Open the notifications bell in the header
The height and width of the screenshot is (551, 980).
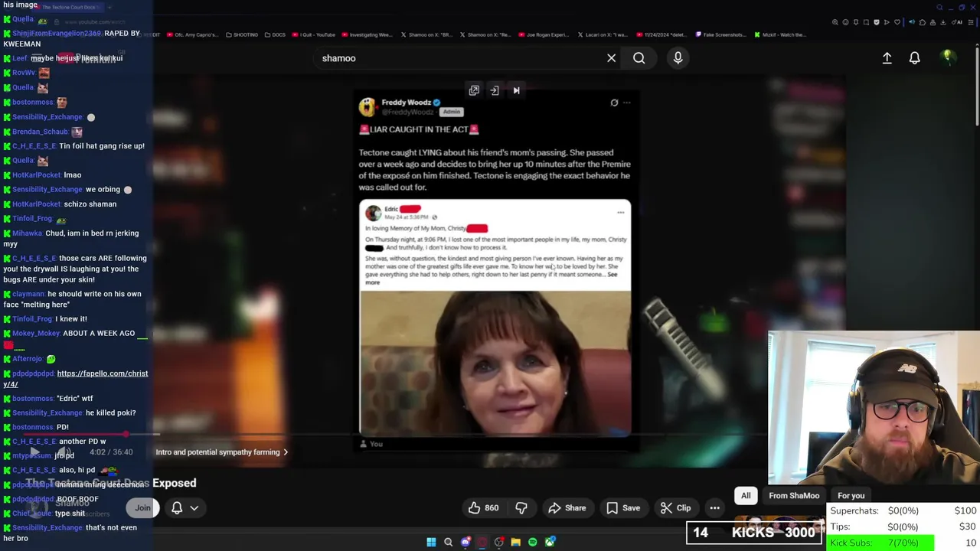coord(914,58)
